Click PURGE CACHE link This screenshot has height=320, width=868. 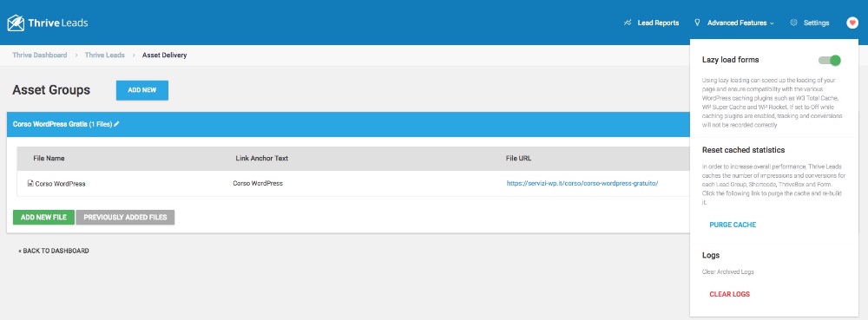pos(733,225)
